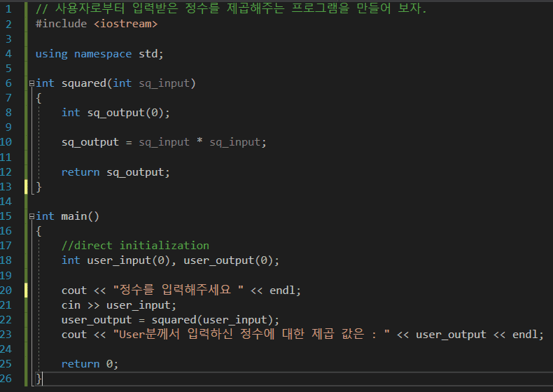The height and width of the screenshot is (392, 553).
Task: Click 'user_input;' on line 21
Action: click(141, 305)
